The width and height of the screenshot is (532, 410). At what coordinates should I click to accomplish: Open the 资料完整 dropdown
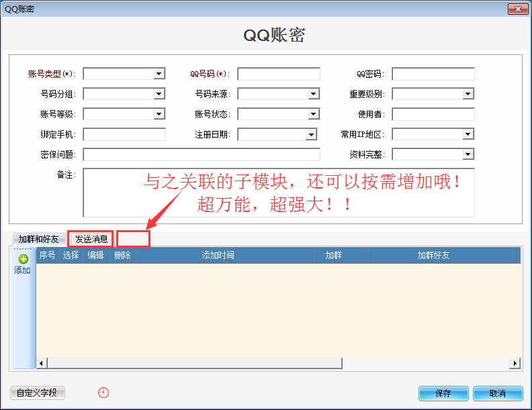[x=468, y=154]
